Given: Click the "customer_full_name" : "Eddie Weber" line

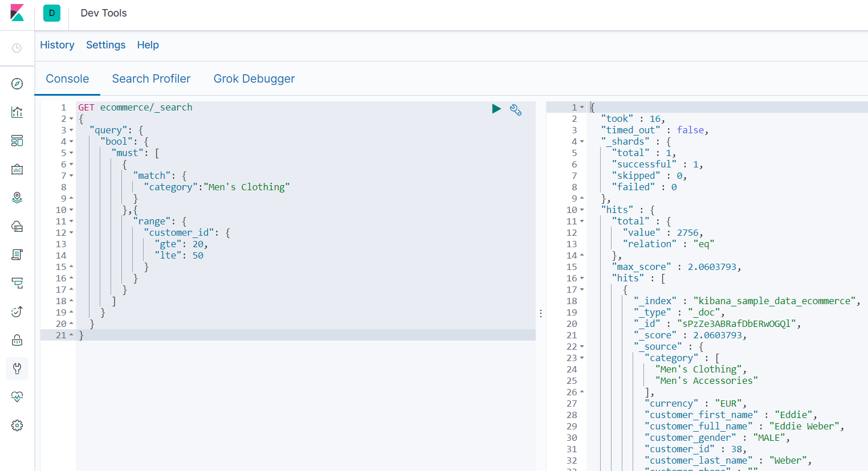Looking at the screenshot, I should [744, 426].
